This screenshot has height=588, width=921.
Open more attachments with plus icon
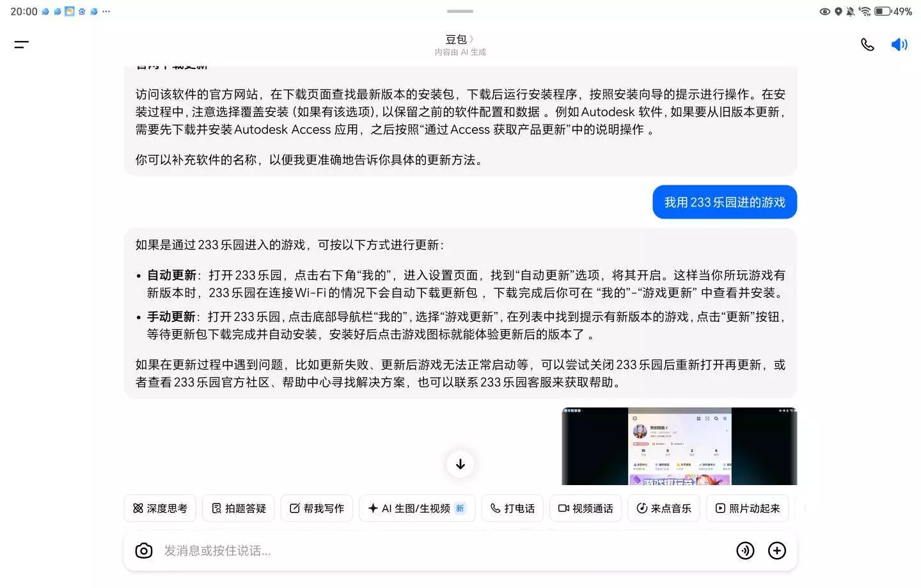tap(777, 551)
